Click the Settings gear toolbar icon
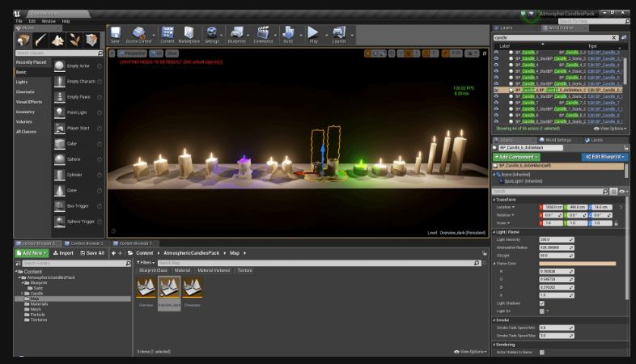 (211, 33)
